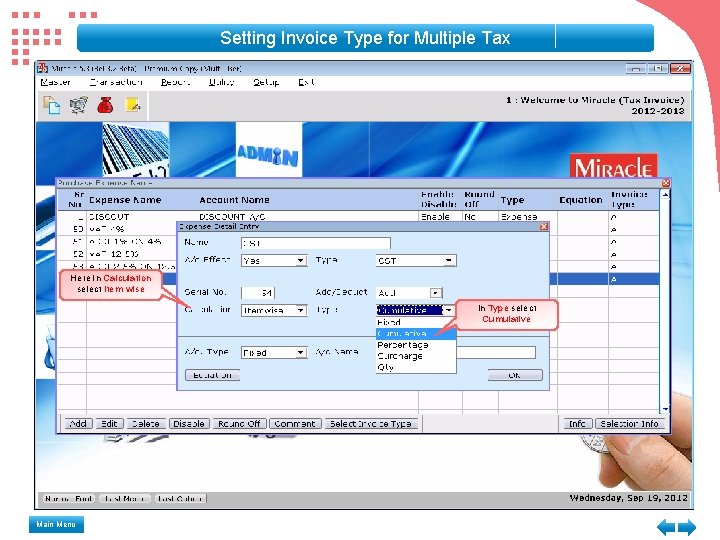This screenshot has width=720, height=540.
Task: Click the Last Menu status bar button
Action: point(125,499)
